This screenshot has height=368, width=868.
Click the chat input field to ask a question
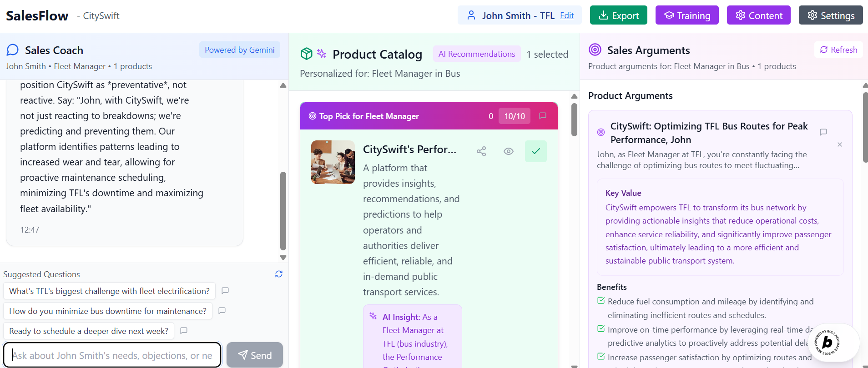point(112,355)
